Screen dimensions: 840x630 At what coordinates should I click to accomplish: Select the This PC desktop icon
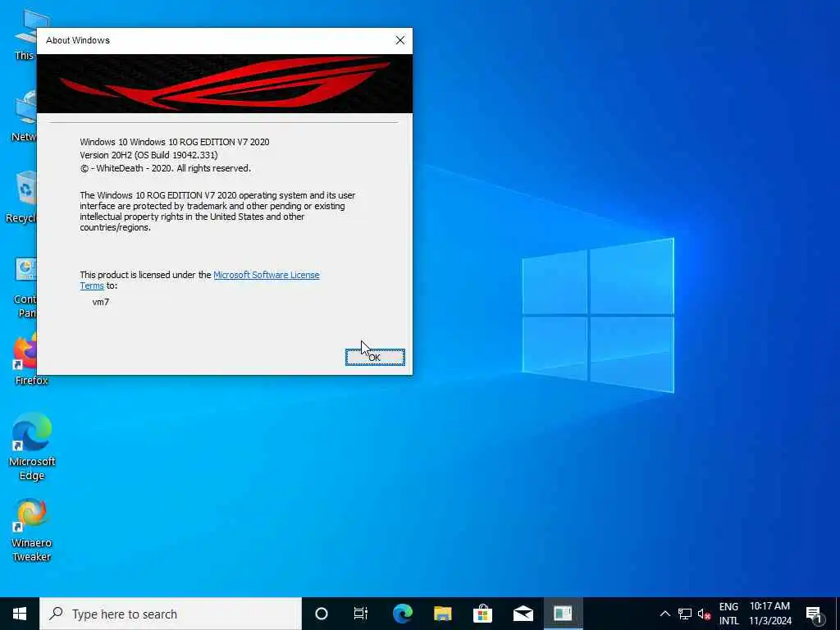[25, 34]
